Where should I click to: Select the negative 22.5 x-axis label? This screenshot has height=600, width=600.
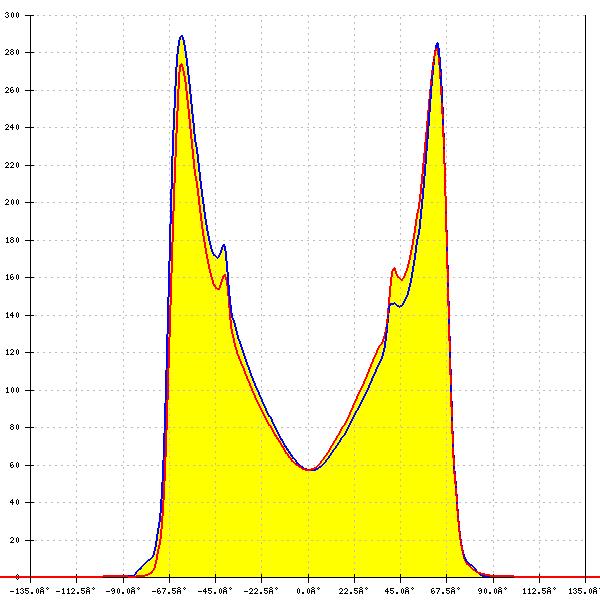[261, 591]
